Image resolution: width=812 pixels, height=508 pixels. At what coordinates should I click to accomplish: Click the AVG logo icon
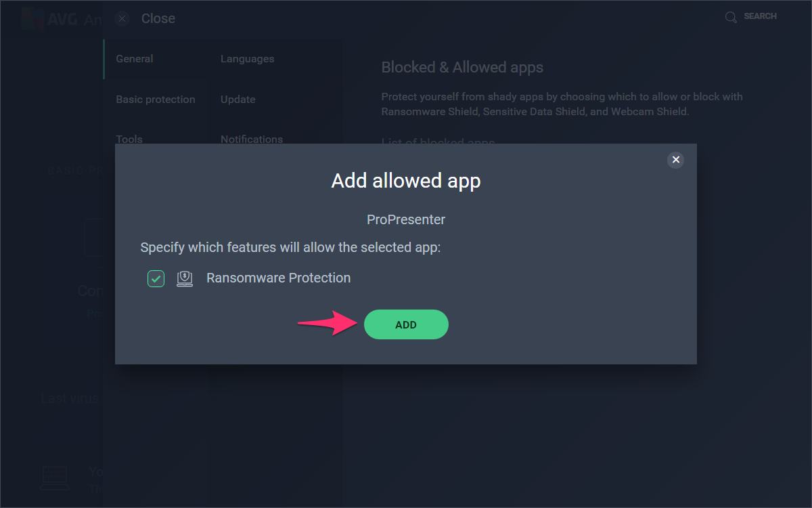tap(32, 19)
